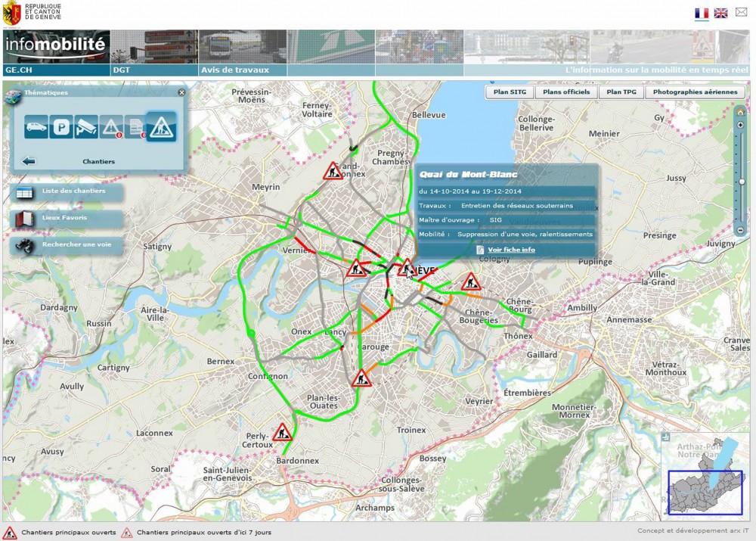
Task: Open the envelope contact icon
Action: click(x=741, y=13)
